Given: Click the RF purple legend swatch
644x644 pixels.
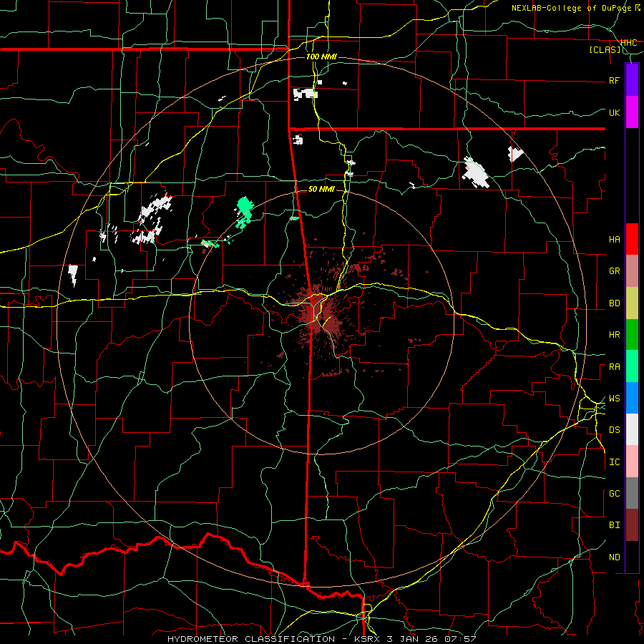Looking at the screenshot, I should click(x=632, y=80).
